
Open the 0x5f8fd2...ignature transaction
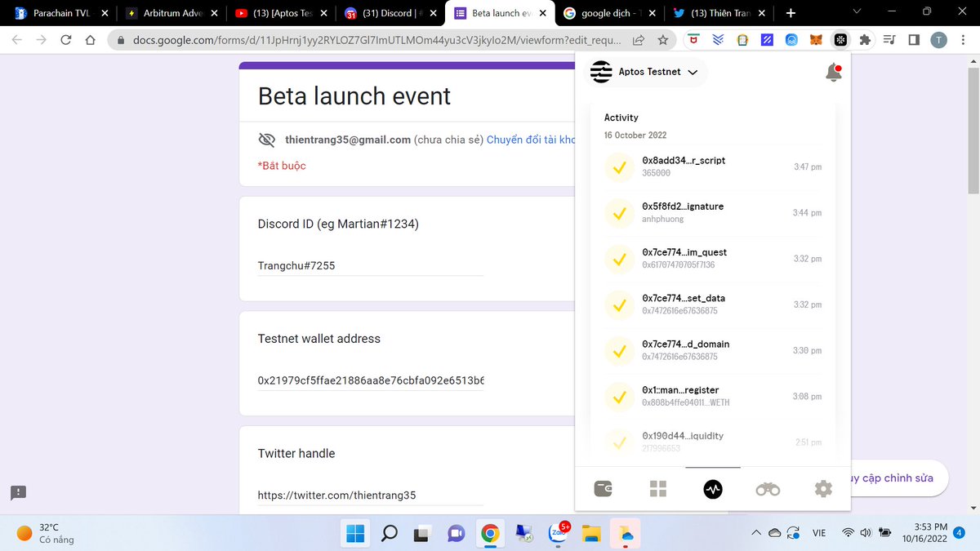click(x=713, y=212)
